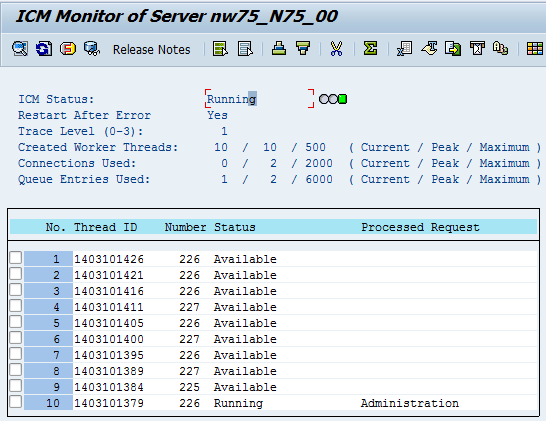Click the red-yellow services icon
Viewport: 546px width, 421px height.
[68, 49]
